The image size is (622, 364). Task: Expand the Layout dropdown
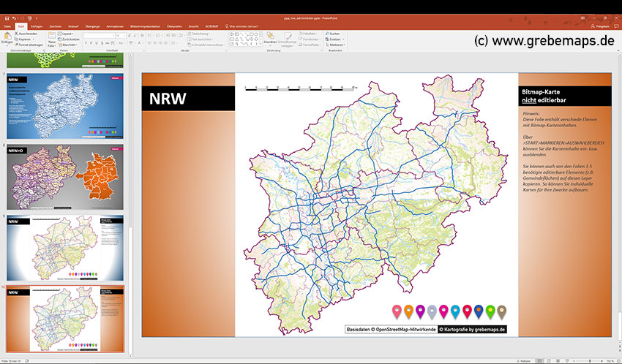coord(68,34)
